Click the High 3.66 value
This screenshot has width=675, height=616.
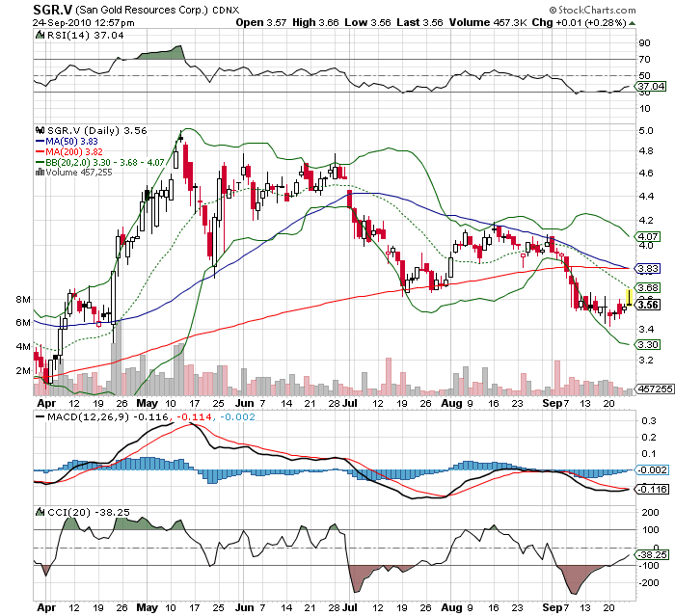click(x=315, y=22)
